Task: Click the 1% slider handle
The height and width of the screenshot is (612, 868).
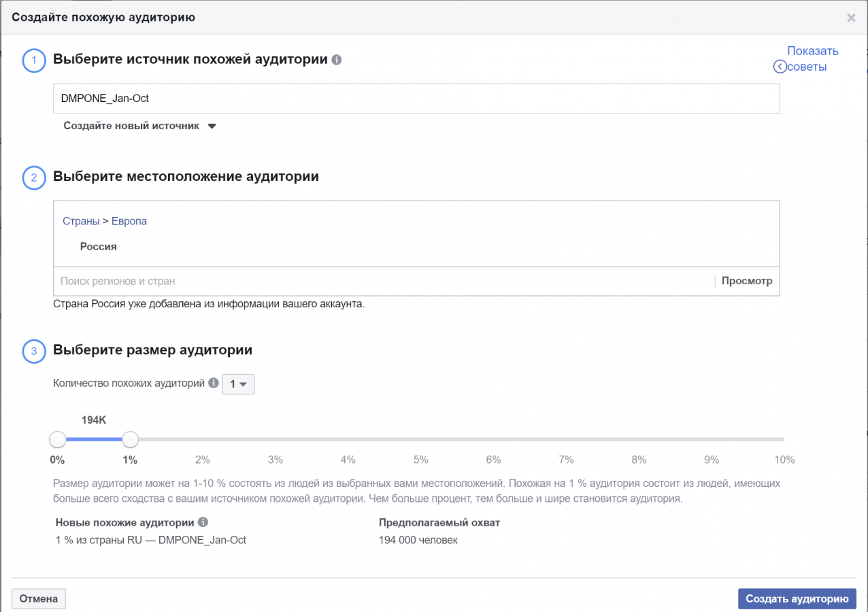Action: 130,439
